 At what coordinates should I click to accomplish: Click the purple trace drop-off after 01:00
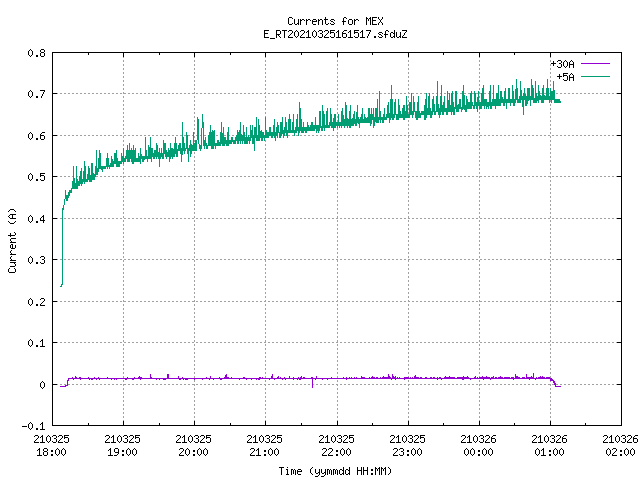(x=555, y=383)
